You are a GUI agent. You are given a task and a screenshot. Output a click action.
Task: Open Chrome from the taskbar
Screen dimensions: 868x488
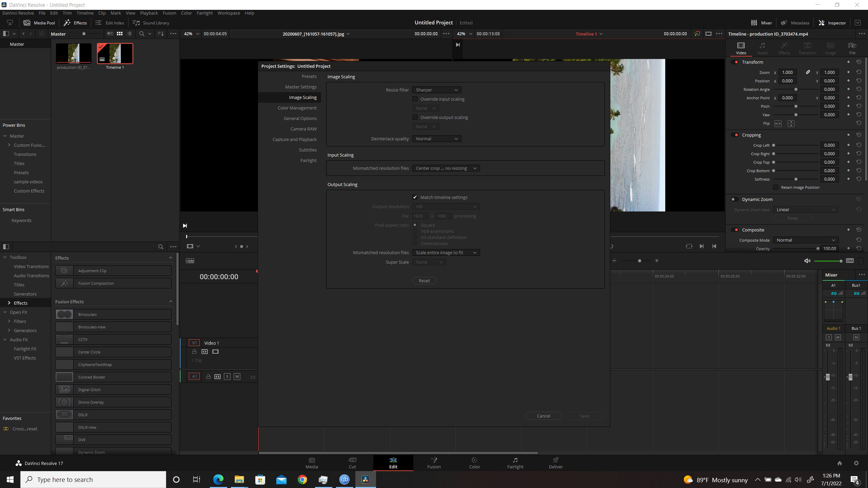click(x=302, y=480)
